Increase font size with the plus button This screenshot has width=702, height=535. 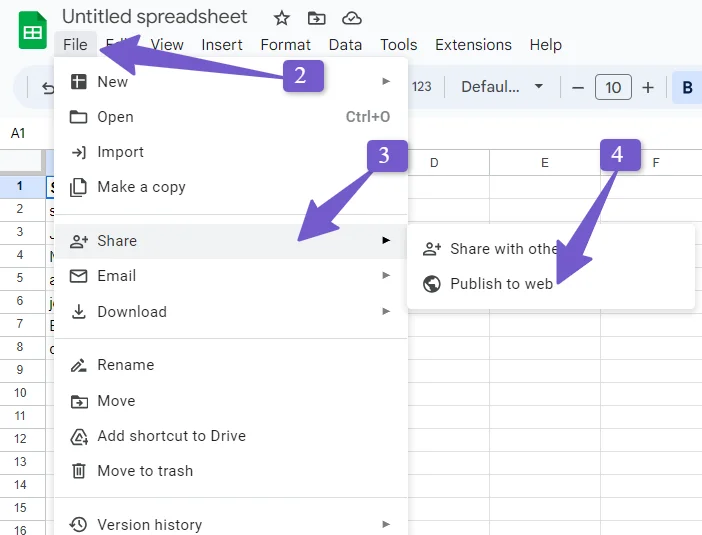coord(647,87)
